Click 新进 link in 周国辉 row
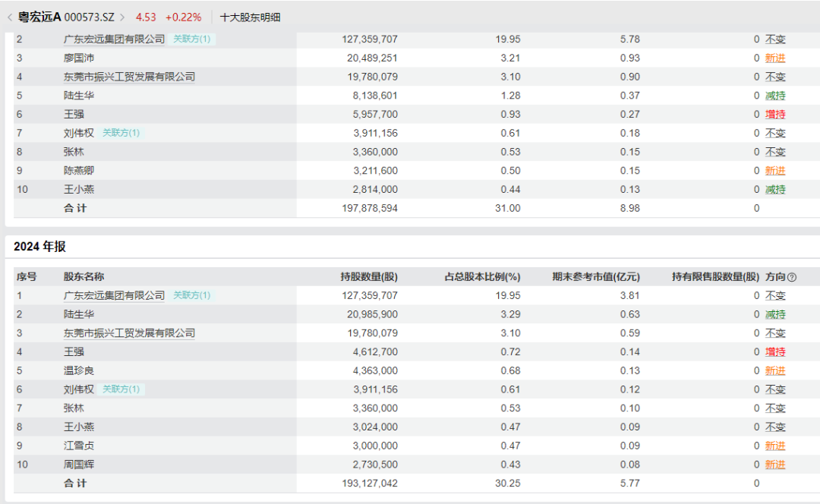The height and width of the screenshot is (504, 820). [x=775, y=465]
